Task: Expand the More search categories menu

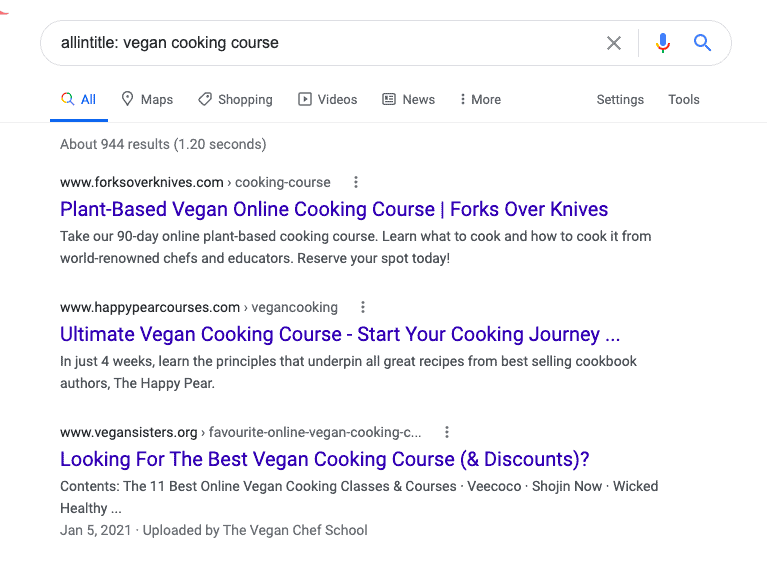Action: click(x=480, y=99)
